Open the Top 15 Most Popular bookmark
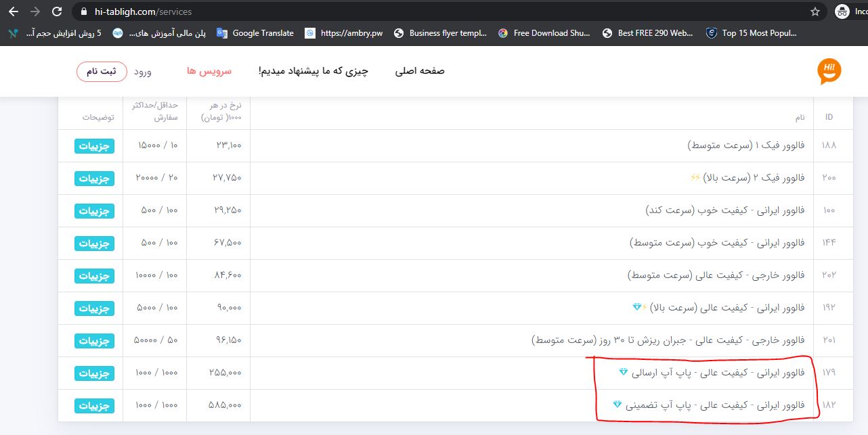868x435 pixels. click(752, 32)
